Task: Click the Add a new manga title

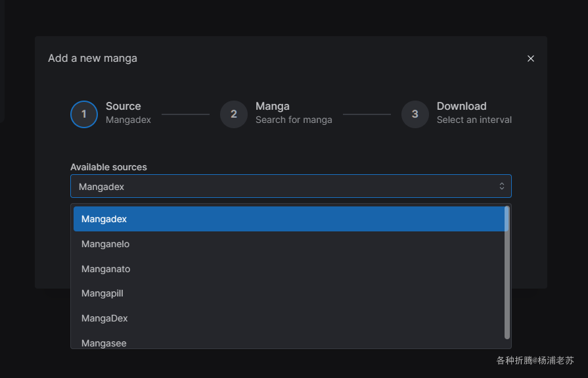Action: pos(93,58)
